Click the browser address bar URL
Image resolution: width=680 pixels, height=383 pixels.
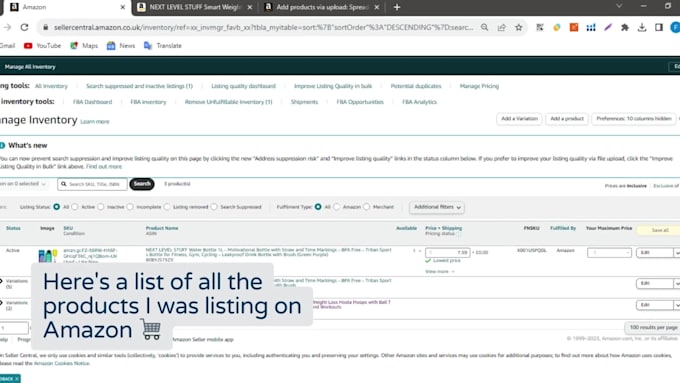point(263,27)
